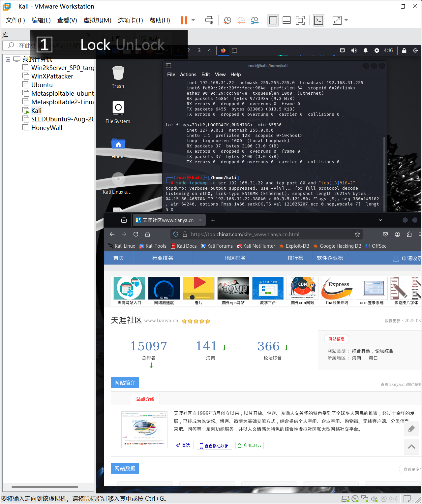Click the lock screen icon in Kali panel

(x=404, y=50)
